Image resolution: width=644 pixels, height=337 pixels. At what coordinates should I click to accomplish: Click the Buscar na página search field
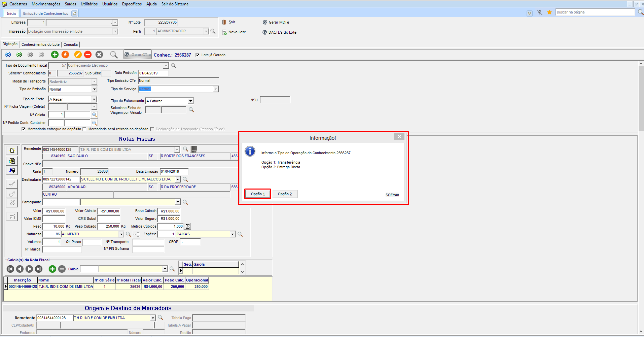tap(595, 12)
